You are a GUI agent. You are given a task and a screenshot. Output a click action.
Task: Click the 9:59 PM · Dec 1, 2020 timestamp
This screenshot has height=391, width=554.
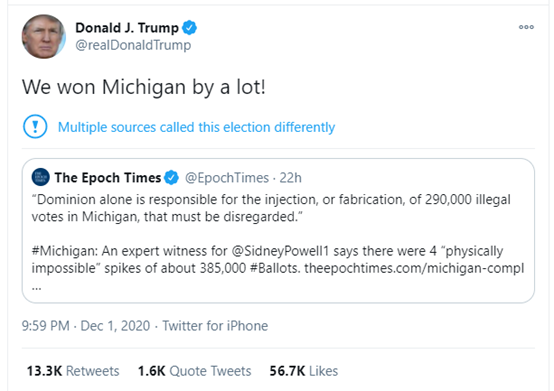86,326
